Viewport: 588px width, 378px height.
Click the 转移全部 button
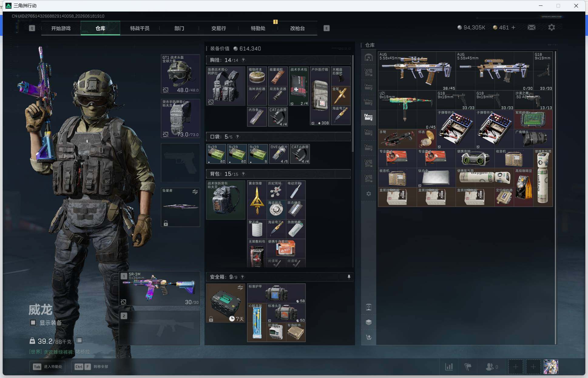pyautogui.click(x=91, y=366)
